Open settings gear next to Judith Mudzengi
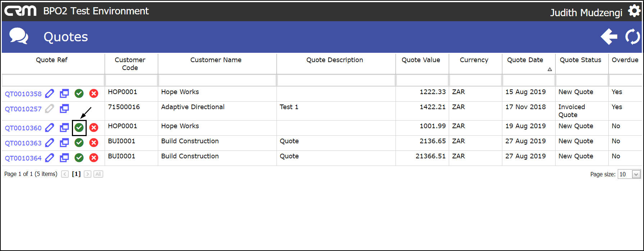This screenshot has height=251, width=644. 634,11
